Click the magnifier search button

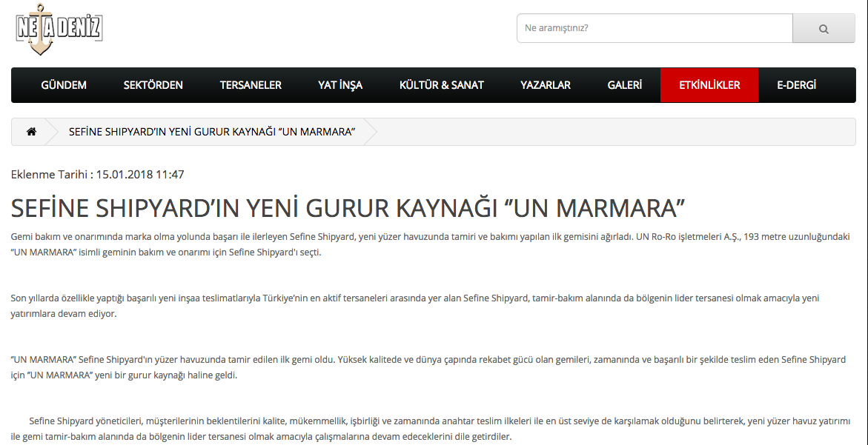(824, 29)
